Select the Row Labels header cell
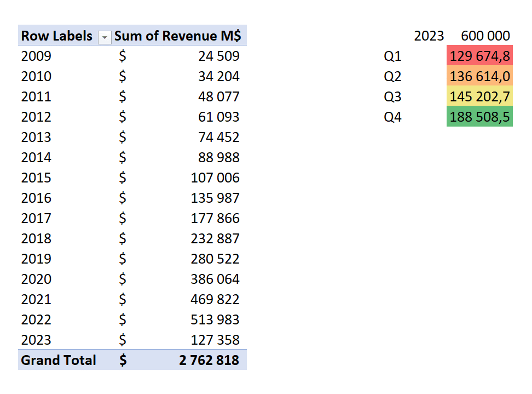Image resolution: width=532 pixels, height=394 pixels. tap(65, 35)
